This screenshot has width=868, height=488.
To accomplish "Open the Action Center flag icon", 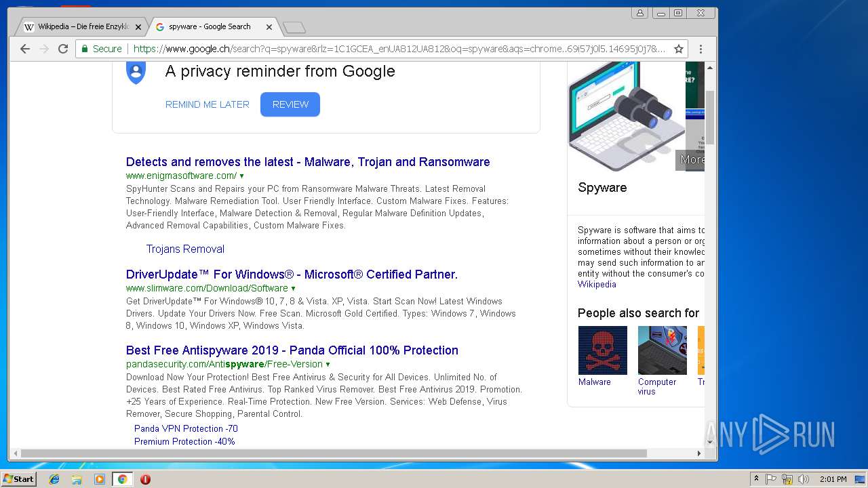I will [x=771, y=479].
